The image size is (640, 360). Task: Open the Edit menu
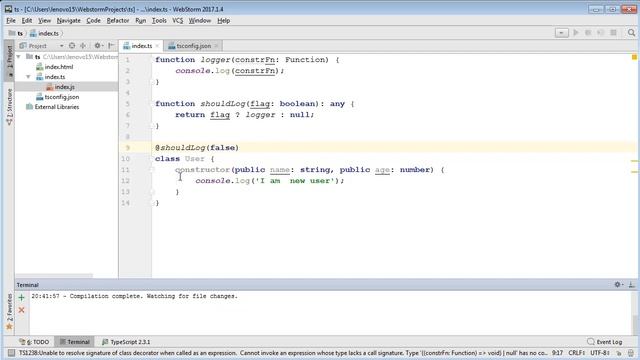point(27,20)
